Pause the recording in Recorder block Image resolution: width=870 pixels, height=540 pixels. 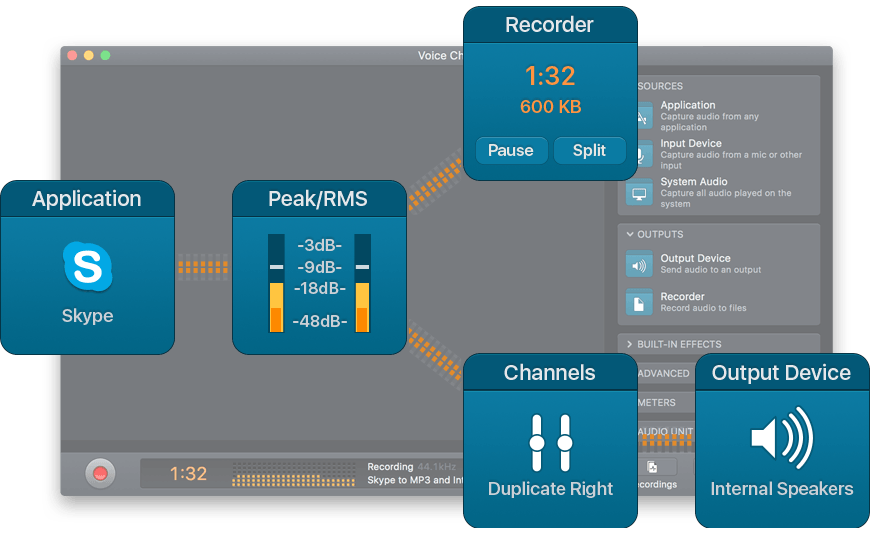pyautogui.click(x=511, y=150)
